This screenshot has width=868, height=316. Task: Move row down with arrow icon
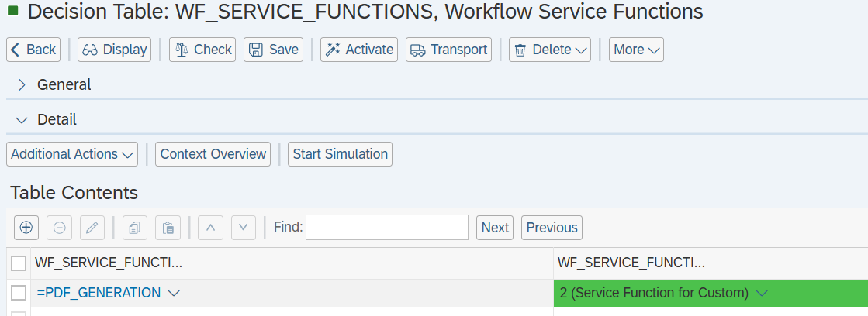(x=243, y=228)
